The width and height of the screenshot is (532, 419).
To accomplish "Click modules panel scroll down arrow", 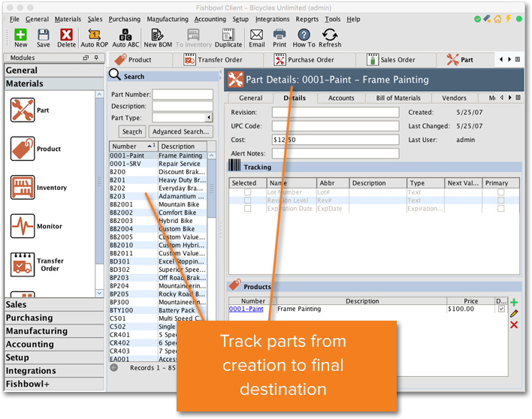I will 99,294.
